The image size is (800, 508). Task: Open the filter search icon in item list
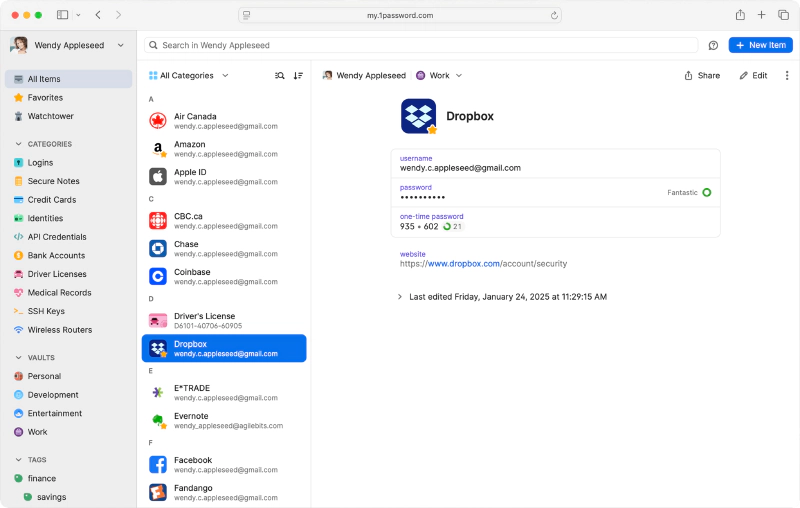(x=280, y=75)
